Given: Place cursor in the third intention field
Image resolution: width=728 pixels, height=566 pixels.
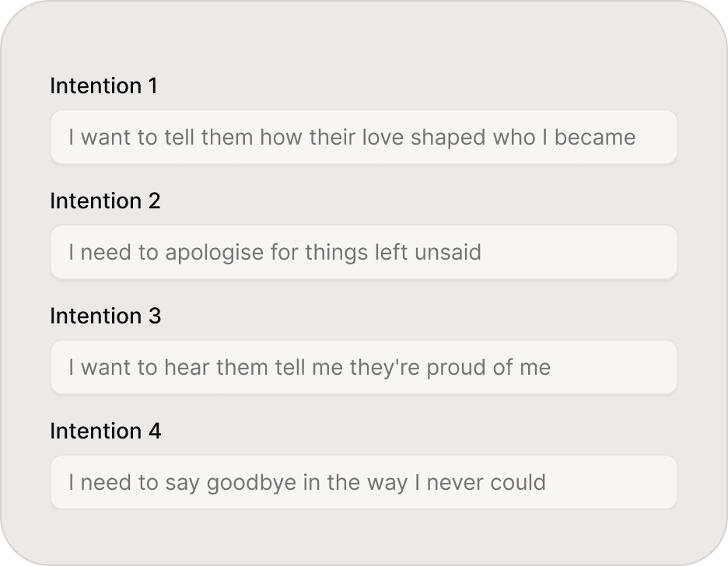Looking at the screenshot, I should [x=363, y=368].
